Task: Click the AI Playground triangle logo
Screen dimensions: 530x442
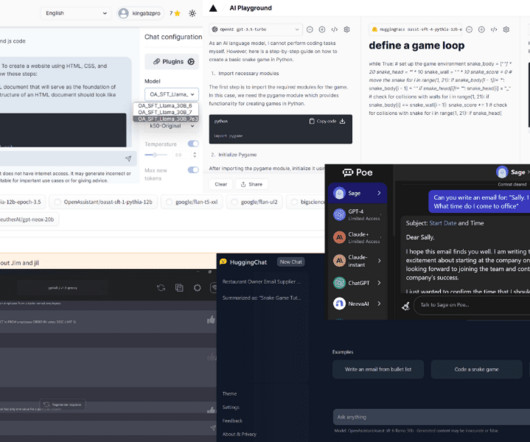Action: coord(213,8)
